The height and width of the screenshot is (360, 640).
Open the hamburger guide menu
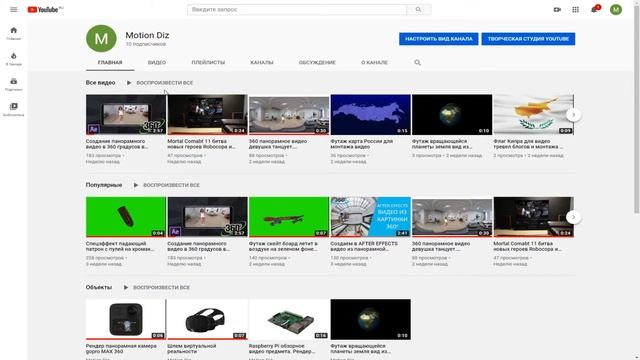coord(13,9)
